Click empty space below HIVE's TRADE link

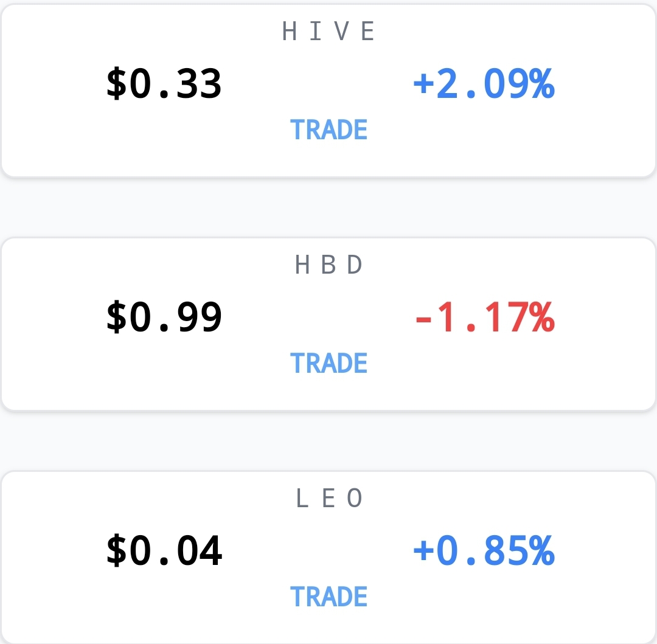tap(328, 159)
